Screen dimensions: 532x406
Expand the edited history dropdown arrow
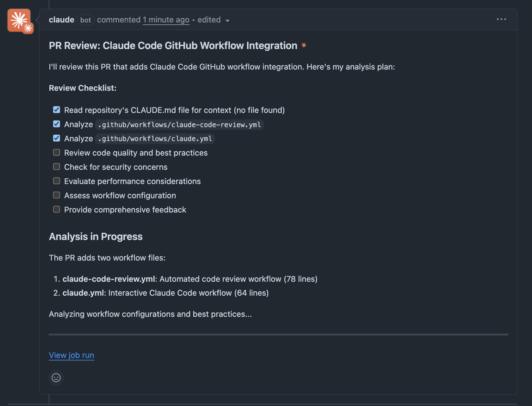point(227,21)
